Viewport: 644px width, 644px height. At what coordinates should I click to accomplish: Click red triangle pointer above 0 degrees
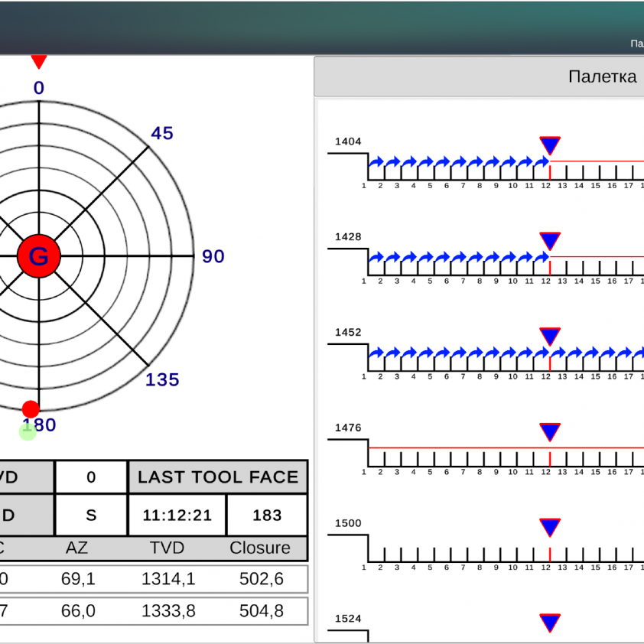click(x=38, y=62)
